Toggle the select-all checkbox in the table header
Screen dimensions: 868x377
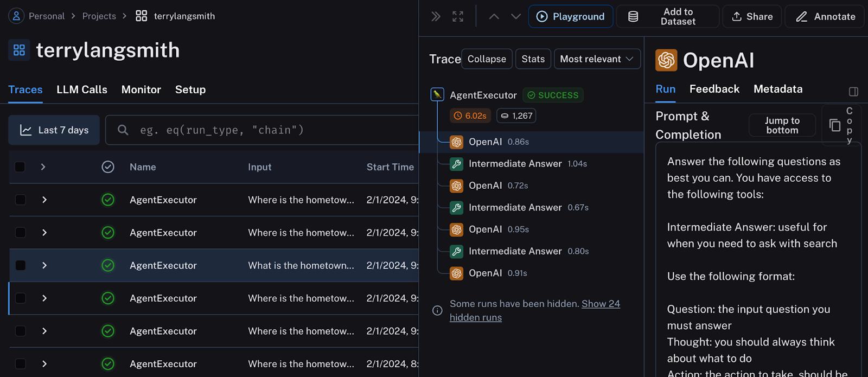pos(20,167)
